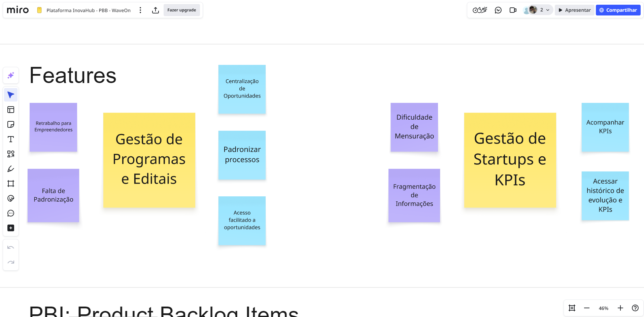Export the board via upload icon

155,10
